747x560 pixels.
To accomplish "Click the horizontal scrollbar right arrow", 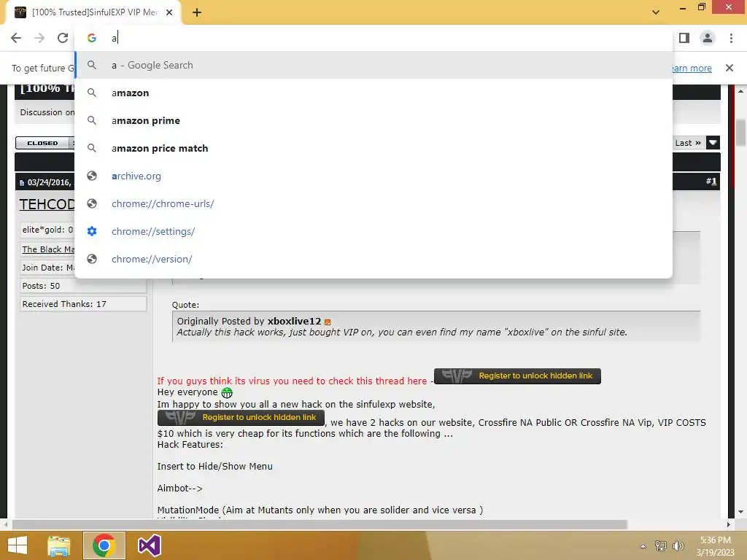I will 729,525.
